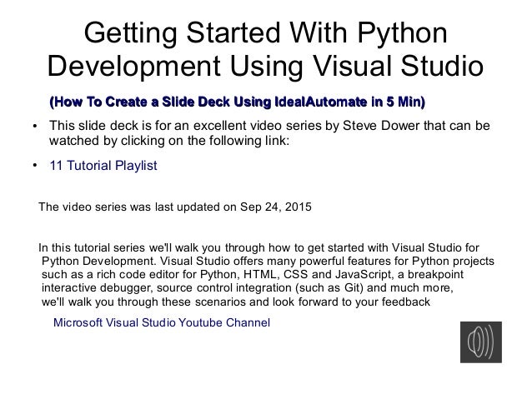Open Microsoft Visual Studio Youtube Channel link

click(162, 322)
